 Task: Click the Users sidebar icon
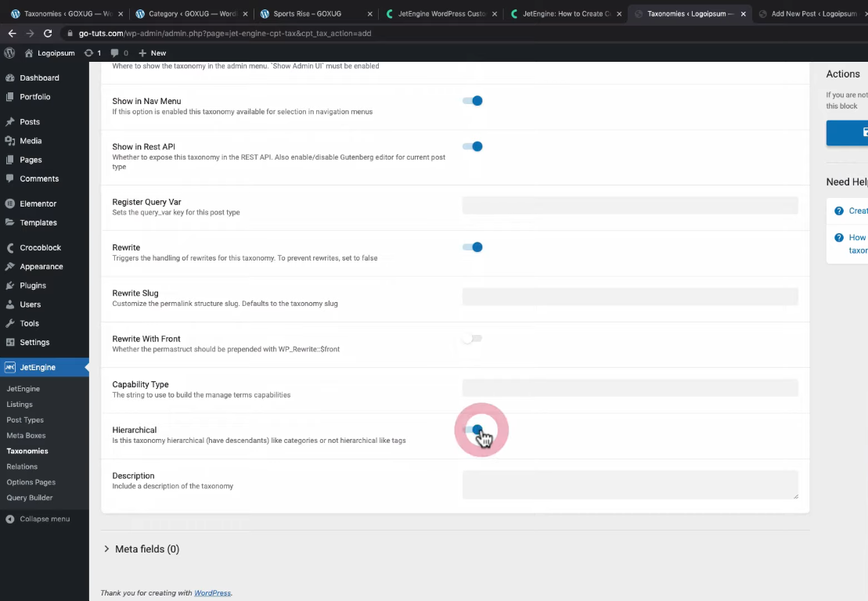point(10,304)
